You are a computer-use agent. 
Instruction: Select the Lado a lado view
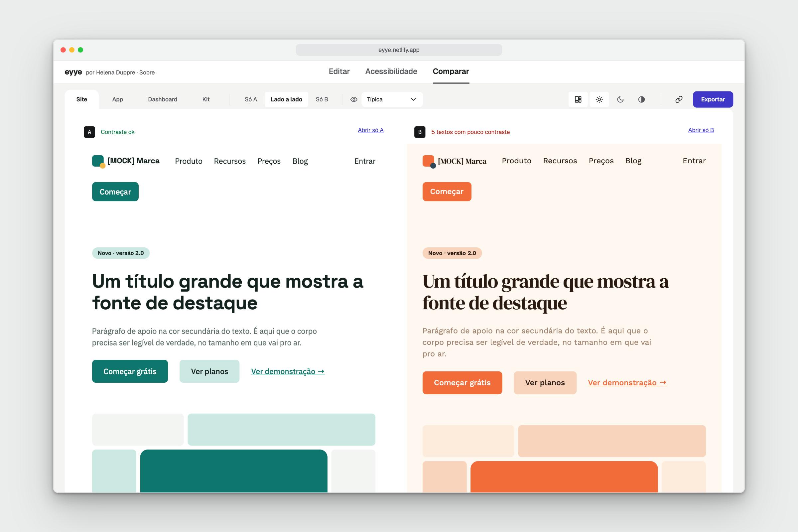pyautogui.click(x=286, y=99)
